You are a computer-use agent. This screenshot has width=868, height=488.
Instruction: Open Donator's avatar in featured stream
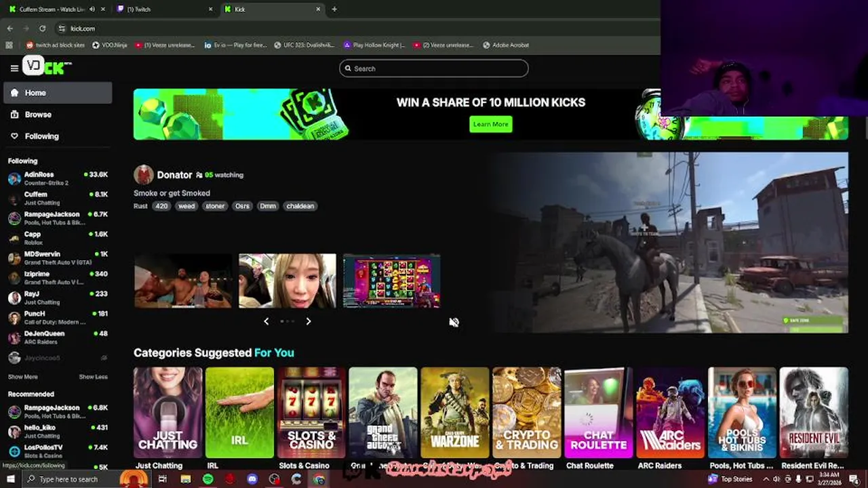tap(143, 175)
